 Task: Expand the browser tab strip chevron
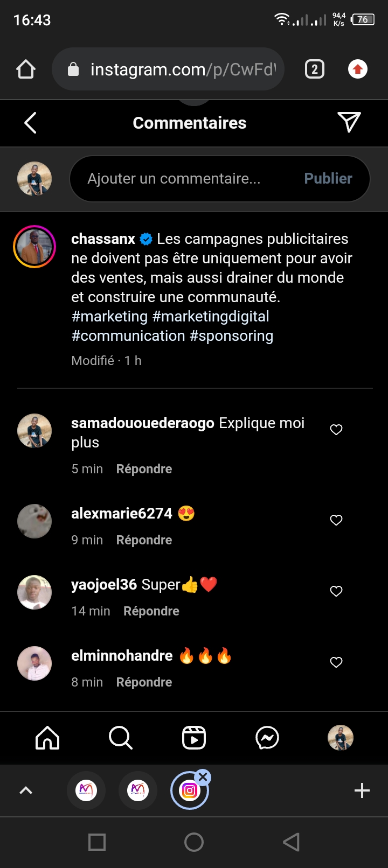point(26,790)
